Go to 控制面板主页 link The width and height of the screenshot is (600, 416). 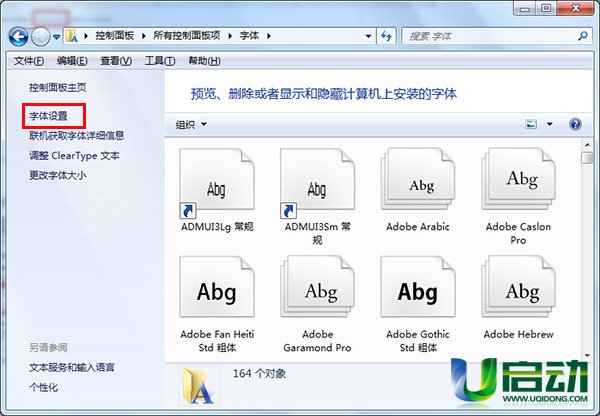coord(58,88)
